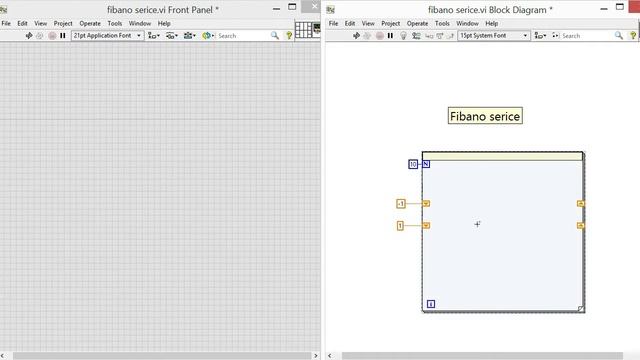The width and height of the screenshot is (640, 360).
Task: Open the Front Panel Edit menu
Action: [22, 24]
